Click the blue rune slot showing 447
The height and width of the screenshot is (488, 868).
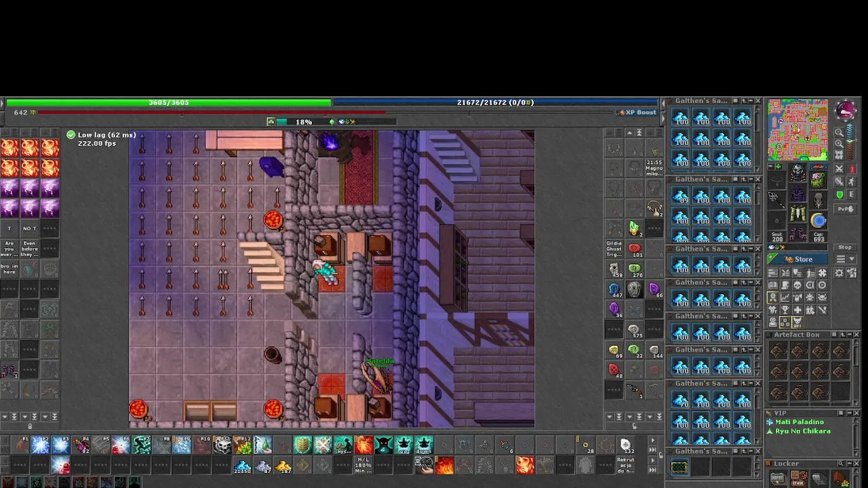pos(614,289)
